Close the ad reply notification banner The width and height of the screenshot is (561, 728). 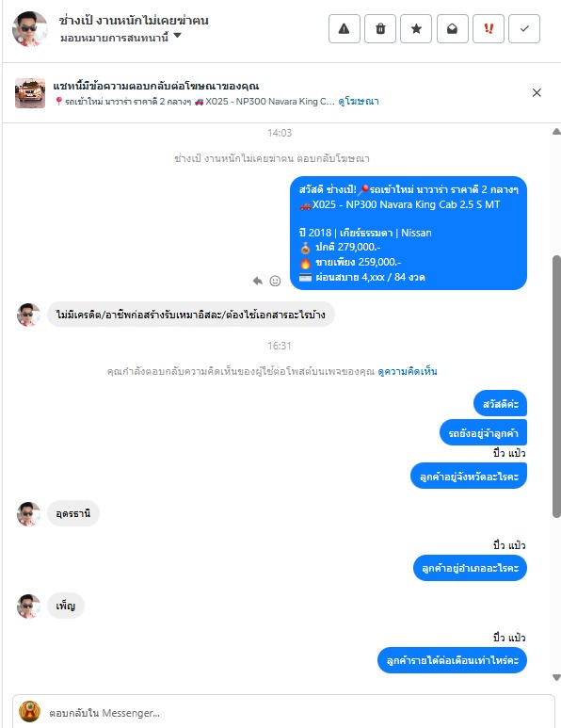537,93
